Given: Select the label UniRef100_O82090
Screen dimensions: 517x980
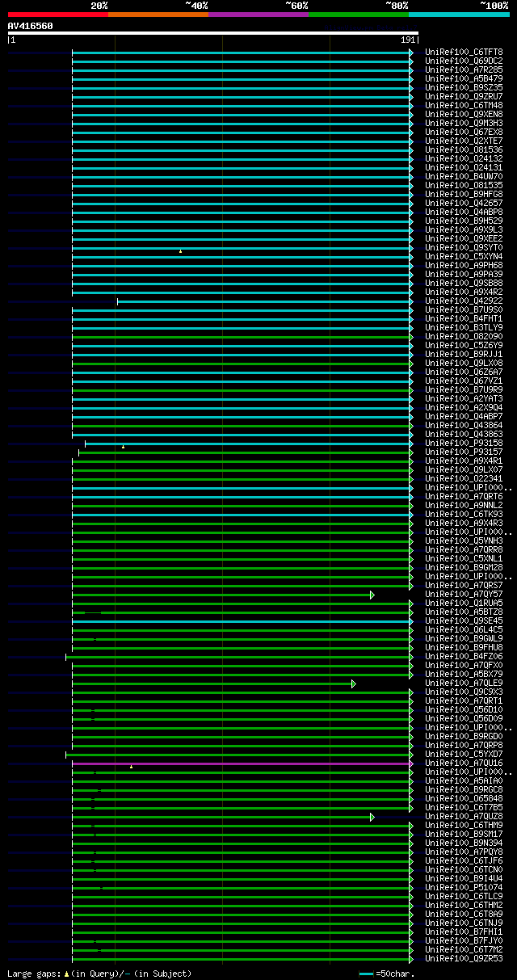Looking at the screenshot, I should click(464, 336).
